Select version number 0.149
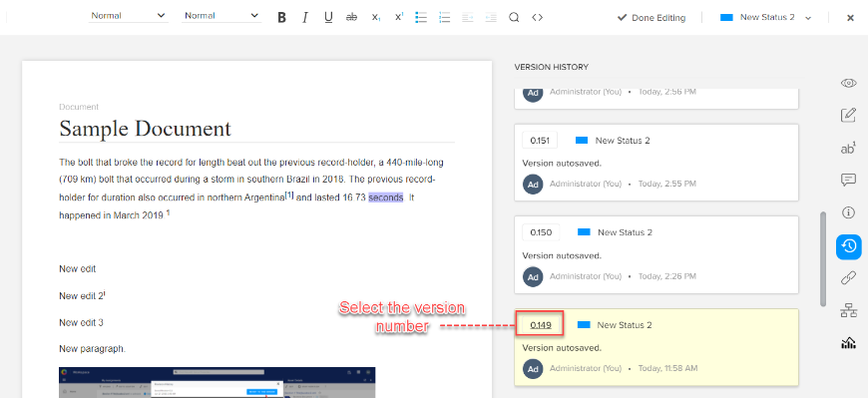868x398 pixels. coord(541,325)
